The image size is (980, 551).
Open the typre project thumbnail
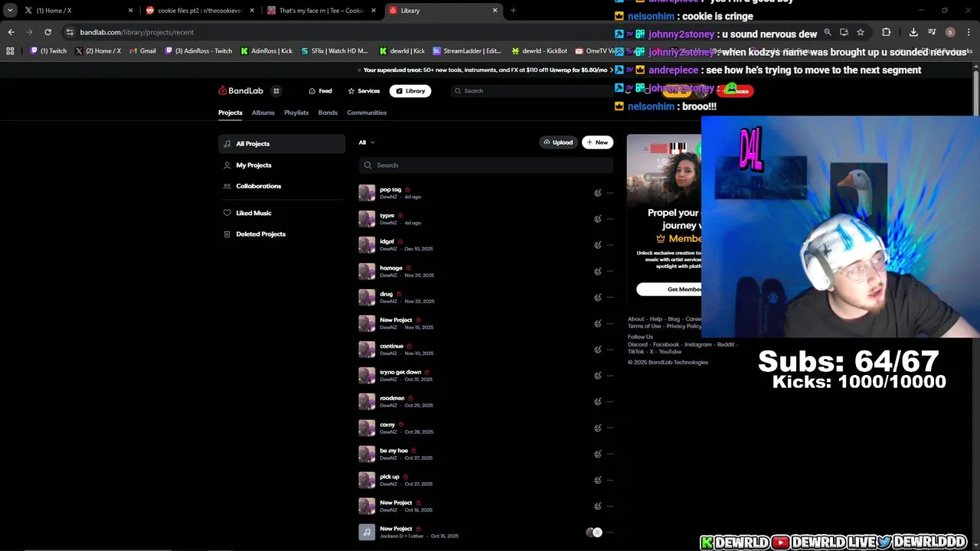pos(367,219)
